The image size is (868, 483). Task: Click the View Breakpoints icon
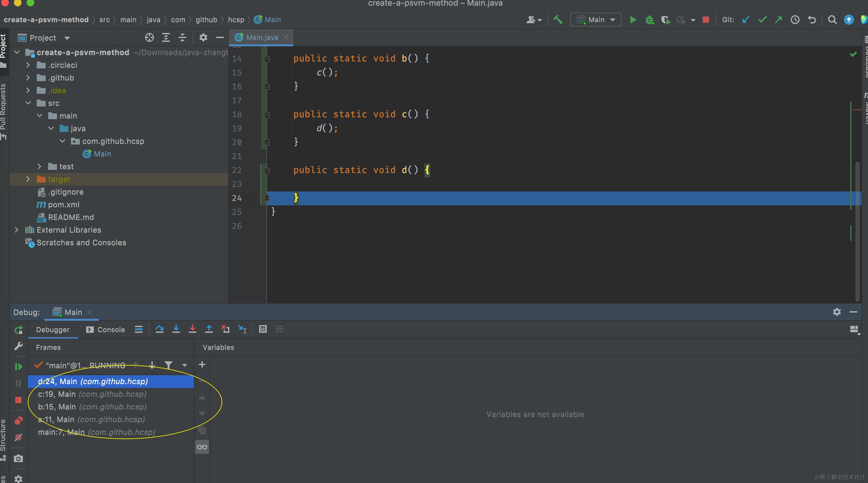click(19, 421)
